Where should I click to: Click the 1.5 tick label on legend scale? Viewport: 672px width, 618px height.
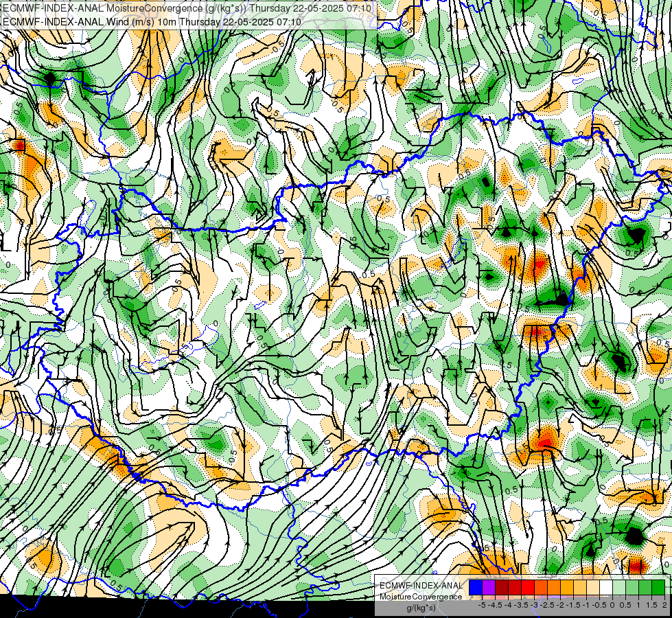point(651,605)
